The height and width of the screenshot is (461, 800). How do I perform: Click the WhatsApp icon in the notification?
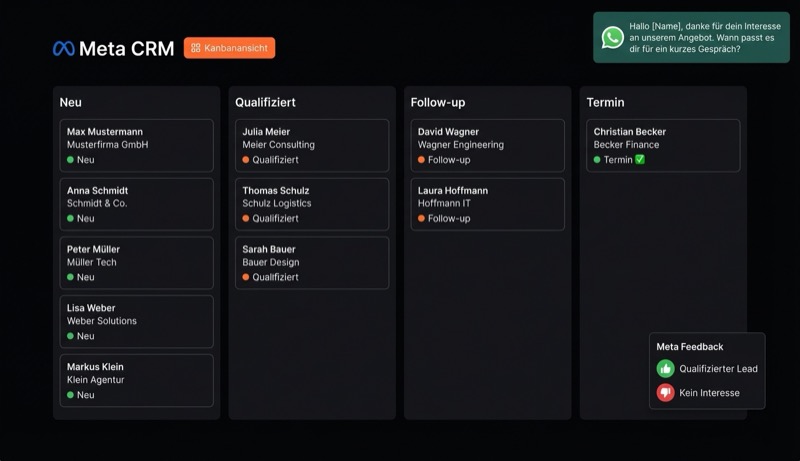pyautogui.click(x=613, y=38)
